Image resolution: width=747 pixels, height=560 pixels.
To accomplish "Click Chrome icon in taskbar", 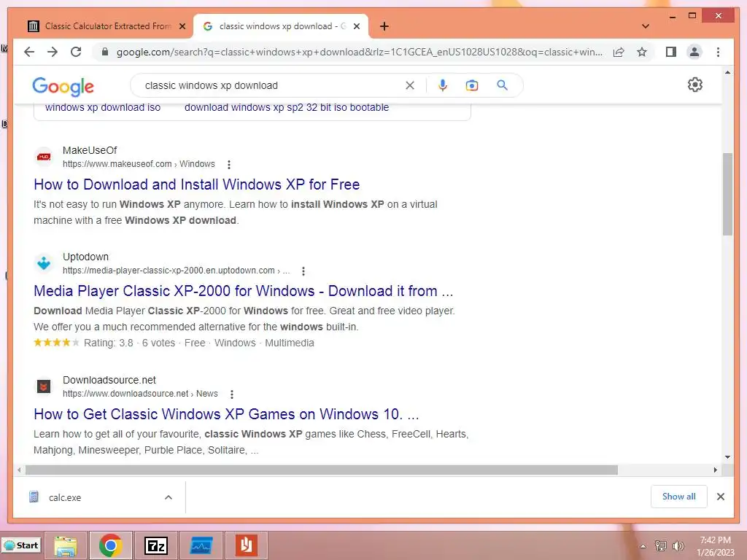I will pyautogui.click(x=111, y=545).
